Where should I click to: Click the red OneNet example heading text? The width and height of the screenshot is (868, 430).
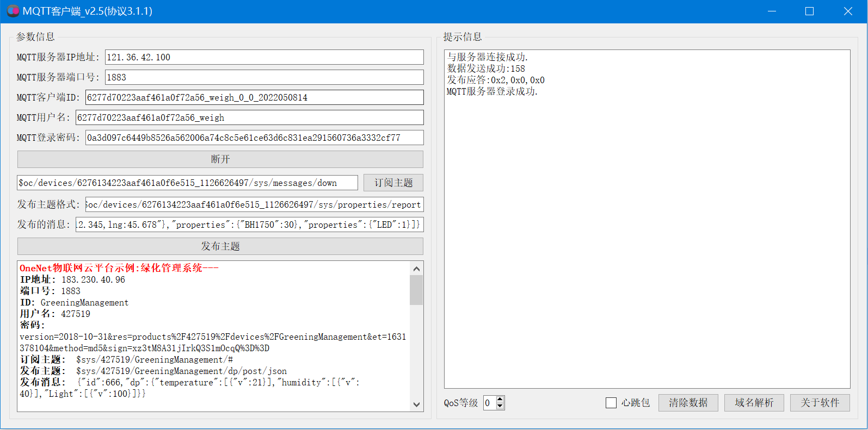point(119,268)
